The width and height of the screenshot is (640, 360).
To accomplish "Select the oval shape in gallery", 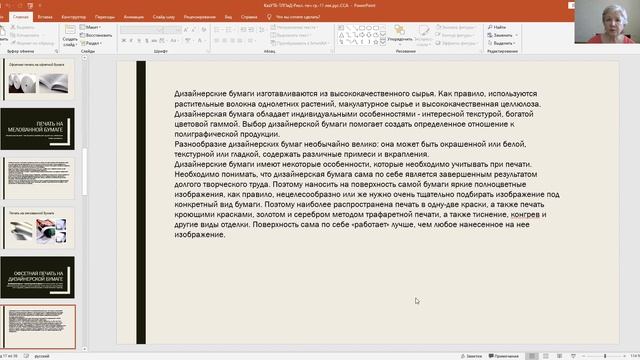I will [369, 28].
